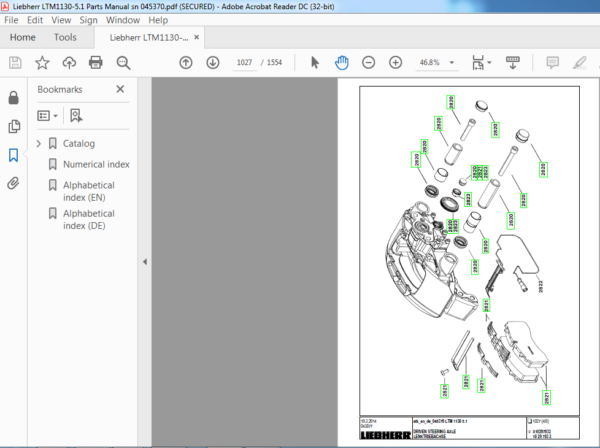
Task: Open Alphabetical index (DE) bookmark
Action: [x=89, y=220]
